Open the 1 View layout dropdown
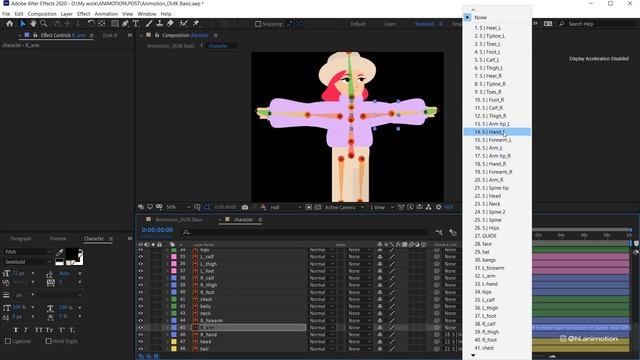The height and width of the screenshot is (360, 640). coord(382,207)
